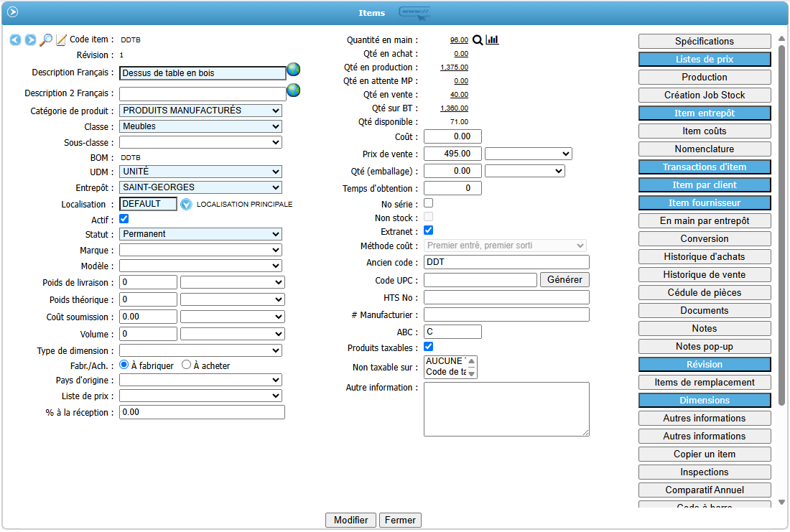Select the À fabriquer radio button
The height and width of the screenshot is (532, 790).
pos(124,365)
